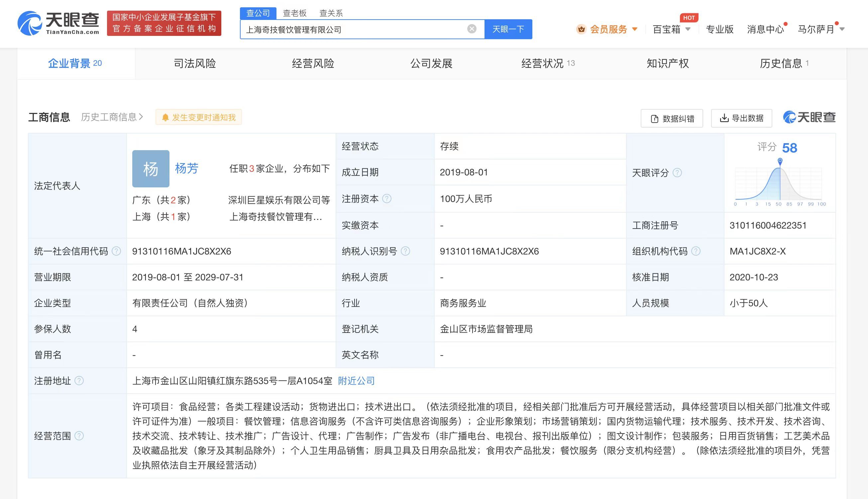Open the 会员服务 dropdown

click(608, 29)
